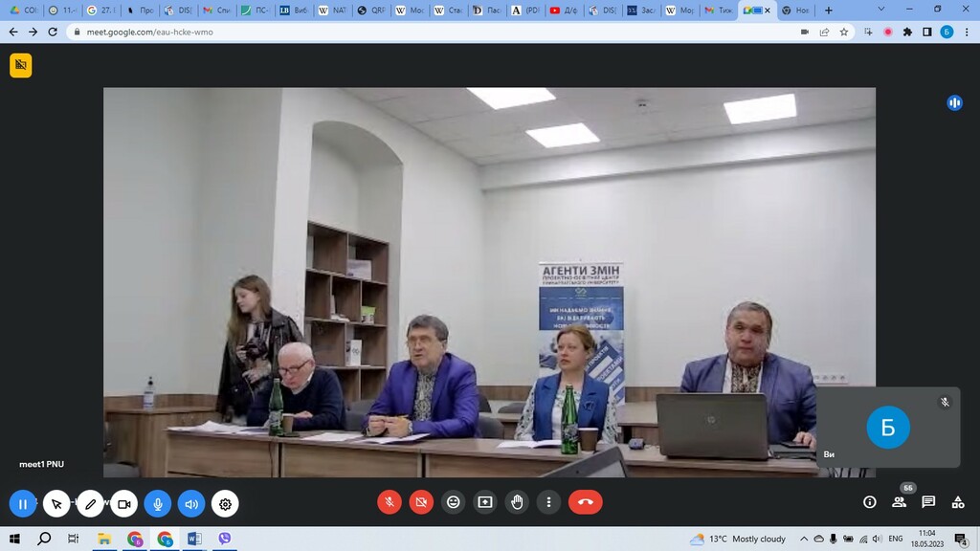Unmute the microphone in Google Meet
The image size is (980, 551).
[390, 501]
